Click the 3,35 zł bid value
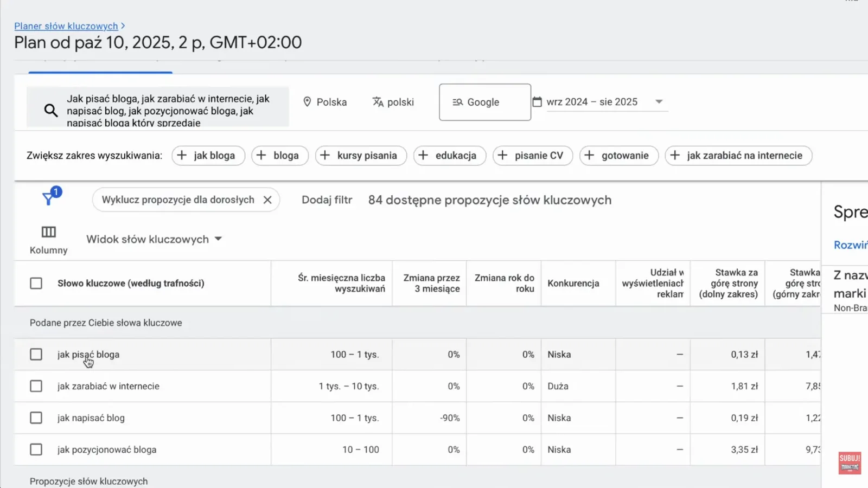This screenshot has width=868, height=488. 744,450
